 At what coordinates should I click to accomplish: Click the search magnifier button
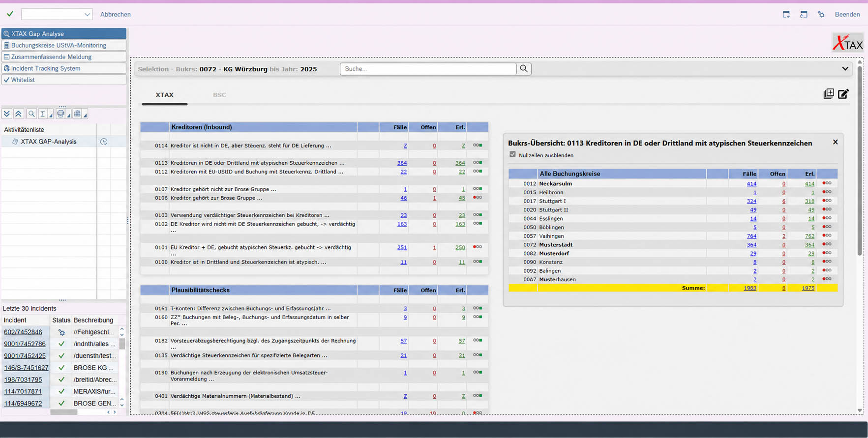click(524, 69)
